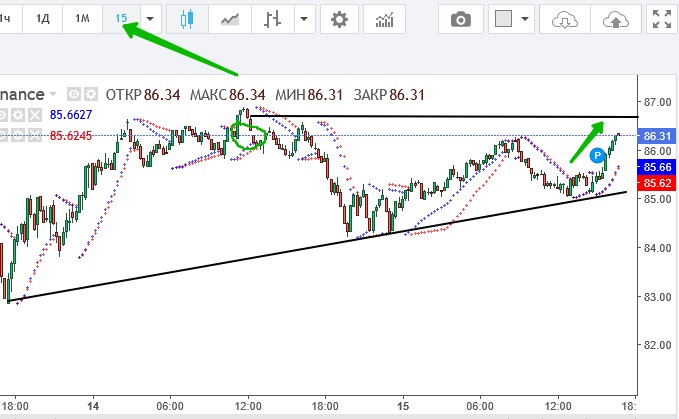Open settings gear next to the symbol name

91,94
